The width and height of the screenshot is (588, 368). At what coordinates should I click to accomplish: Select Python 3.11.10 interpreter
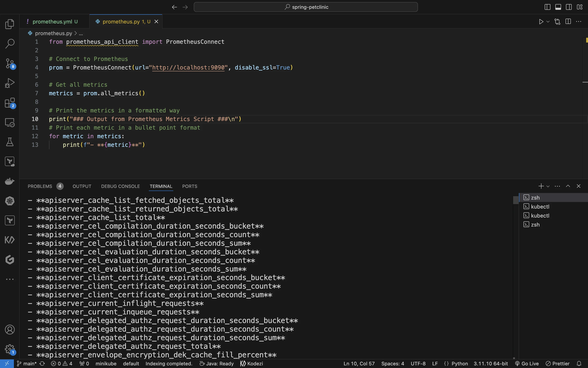click(x=491, y=364)
